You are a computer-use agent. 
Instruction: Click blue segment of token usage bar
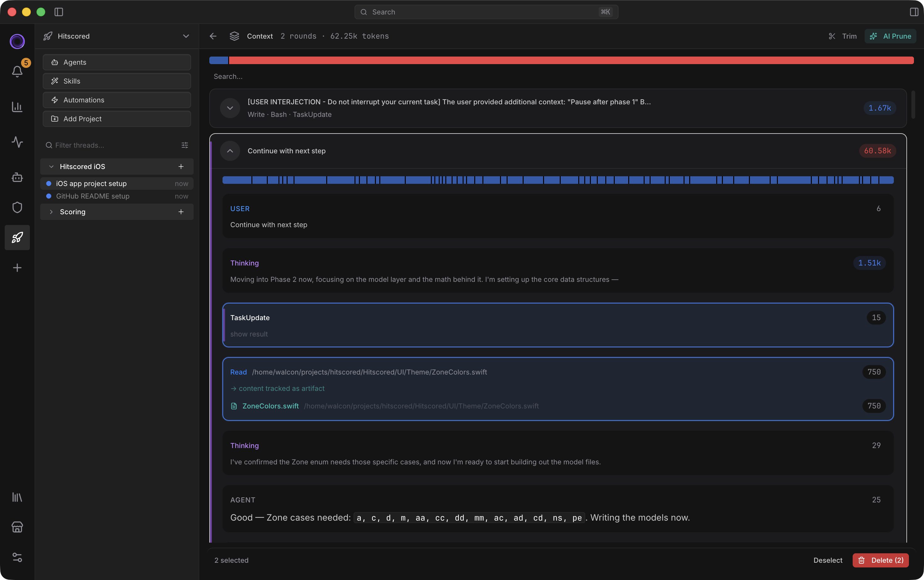click(219, 60)
